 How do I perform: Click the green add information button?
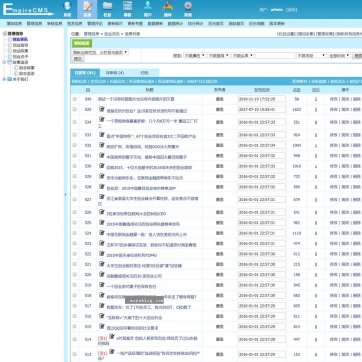(x=82, y=43)
